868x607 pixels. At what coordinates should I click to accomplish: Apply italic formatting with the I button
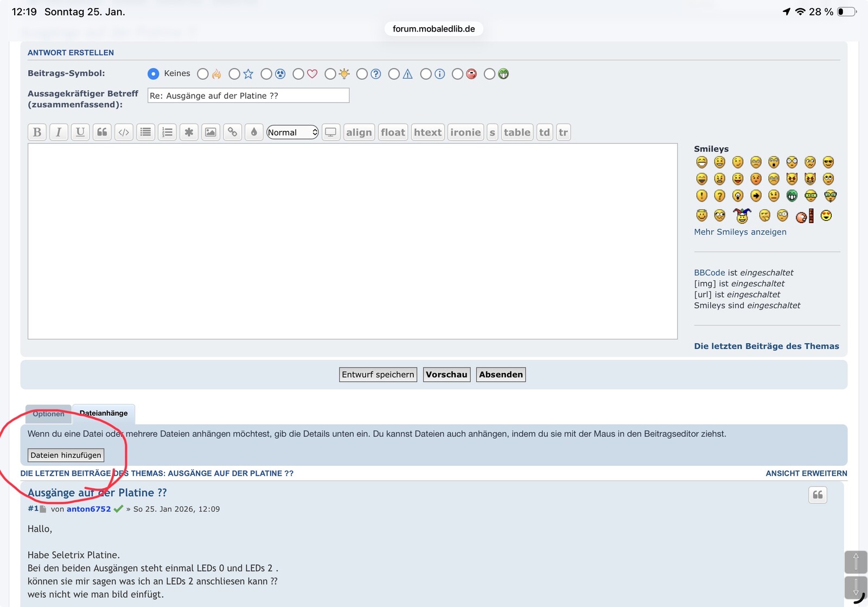(x=59, y=132)
